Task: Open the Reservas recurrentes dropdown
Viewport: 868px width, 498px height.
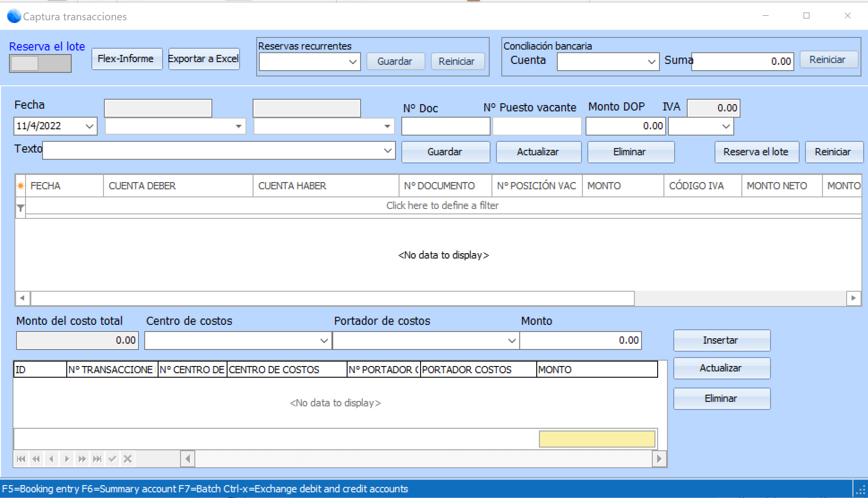Action: tap(353, 62)
